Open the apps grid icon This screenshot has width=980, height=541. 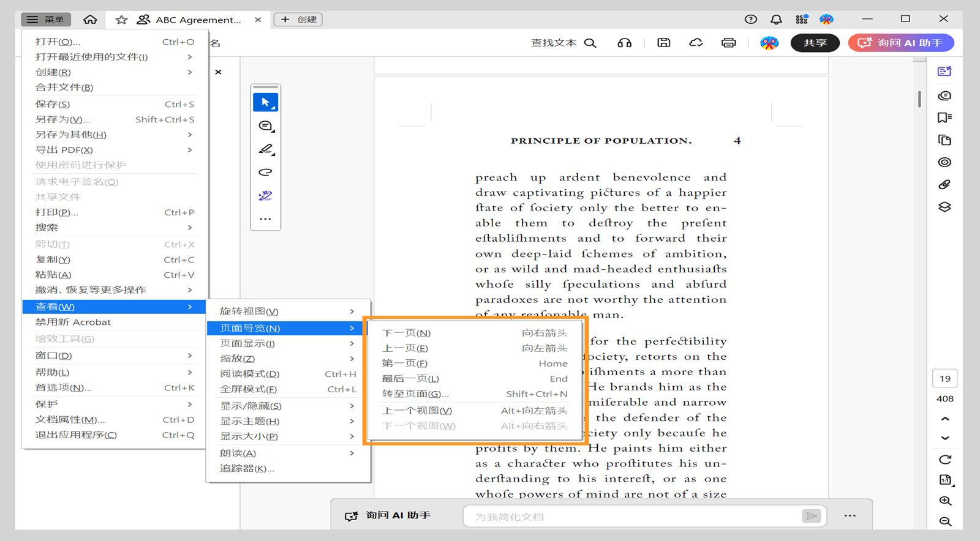point(801,20)
